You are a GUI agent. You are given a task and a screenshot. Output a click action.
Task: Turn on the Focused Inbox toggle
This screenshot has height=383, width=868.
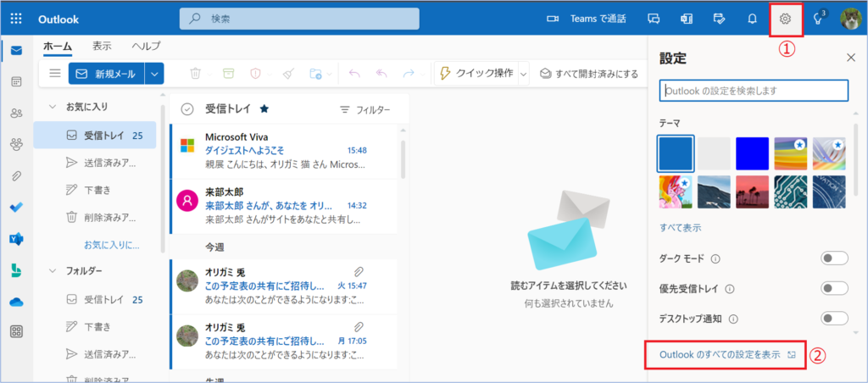pos(834,288)
